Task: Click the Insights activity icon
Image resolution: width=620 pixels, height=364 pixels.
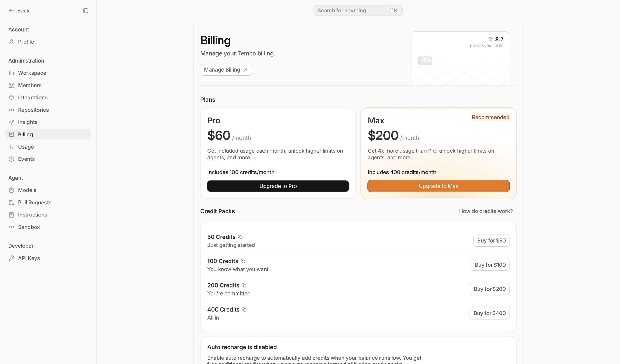Action: (11, 122)
